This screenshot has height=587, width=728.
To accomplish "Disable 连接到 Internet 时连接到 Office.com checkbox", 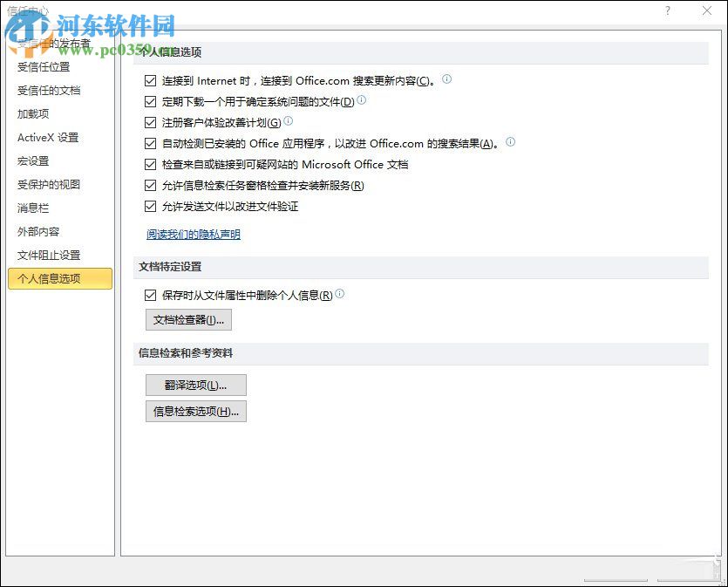I will [152, 79].
